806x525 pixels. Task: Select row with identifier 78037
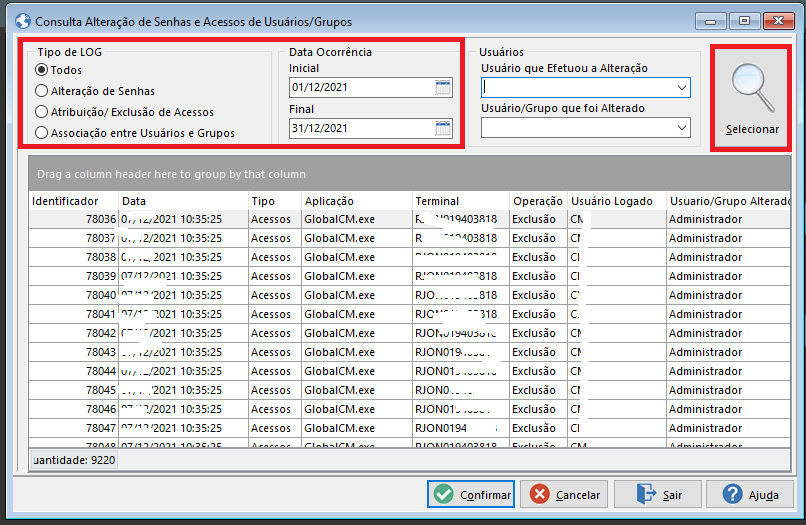409,239
